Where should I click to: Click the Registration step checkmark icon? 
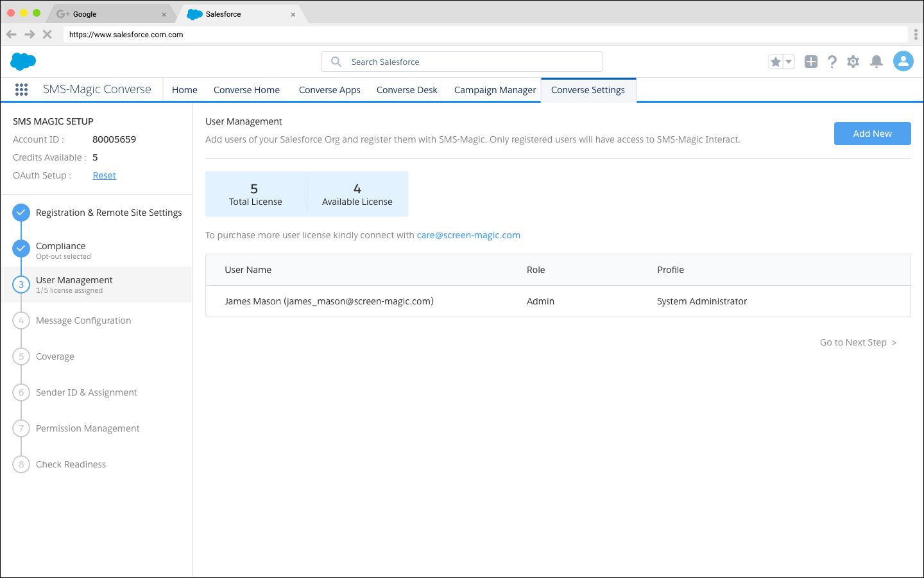(x=21, y=213)
